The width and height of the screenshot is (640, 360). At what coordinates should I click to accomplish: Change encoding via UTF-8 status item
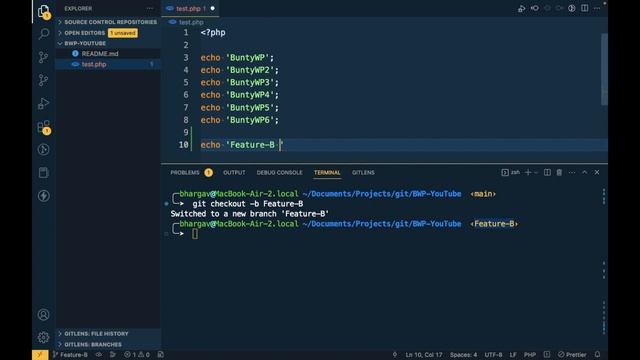(x=493, y=355)
